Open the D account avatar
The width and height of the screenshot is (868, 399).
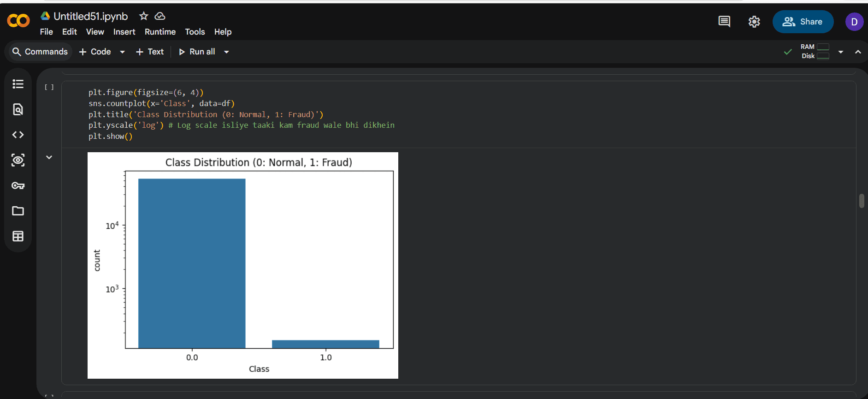tap(854, 22)
